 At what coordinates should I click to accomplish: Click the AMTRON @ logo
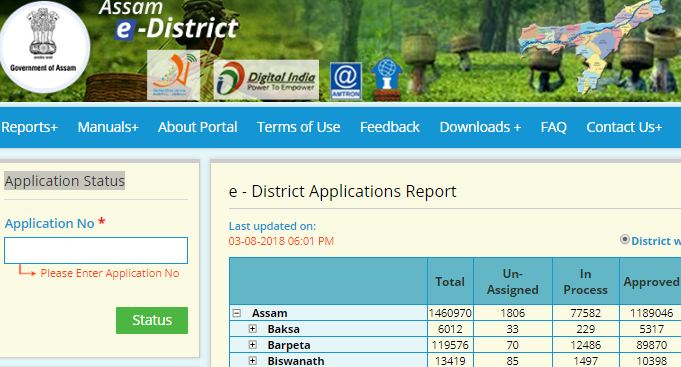click(346, 81)
